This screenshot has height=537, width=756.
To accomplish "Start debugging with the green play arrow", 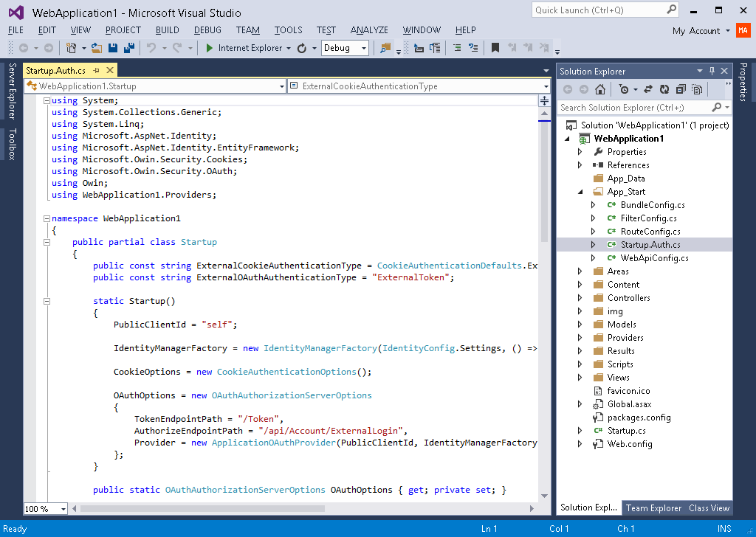I will [x=210, y=48].
